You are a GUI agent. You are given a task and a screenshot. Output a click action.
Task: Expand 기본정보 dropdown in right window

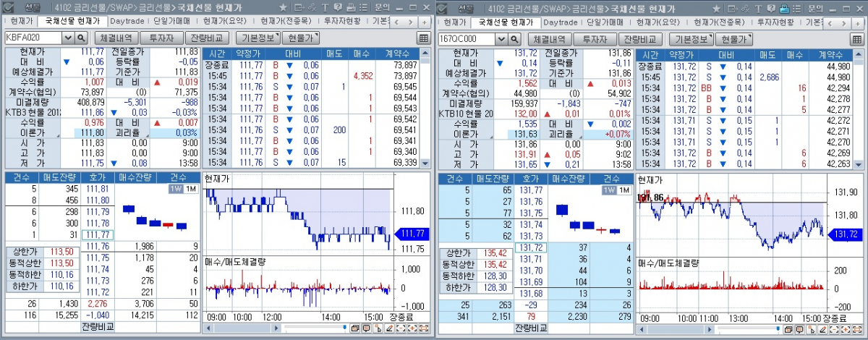click(x=692, y=38)
